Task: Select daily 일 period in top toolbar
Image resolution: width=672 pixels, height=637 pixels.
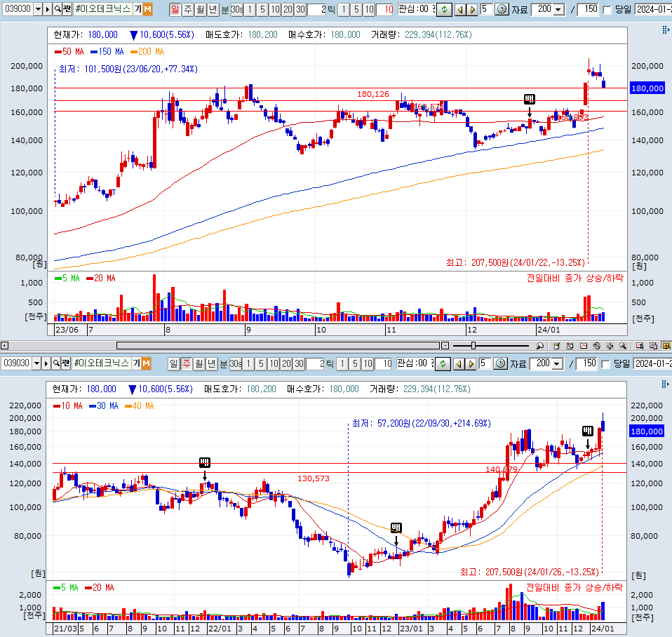Action: tap(175, 9)
